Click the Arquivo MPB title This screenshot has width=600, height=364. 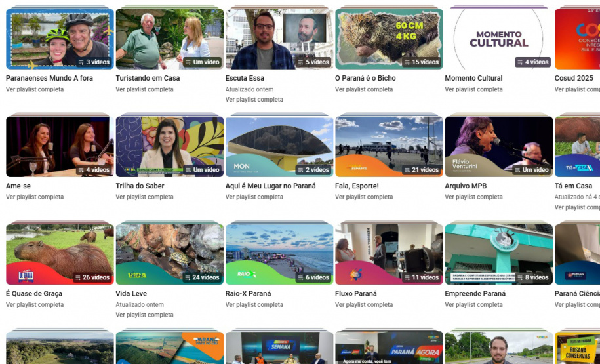pyautogui.click(x=466, y=186)
